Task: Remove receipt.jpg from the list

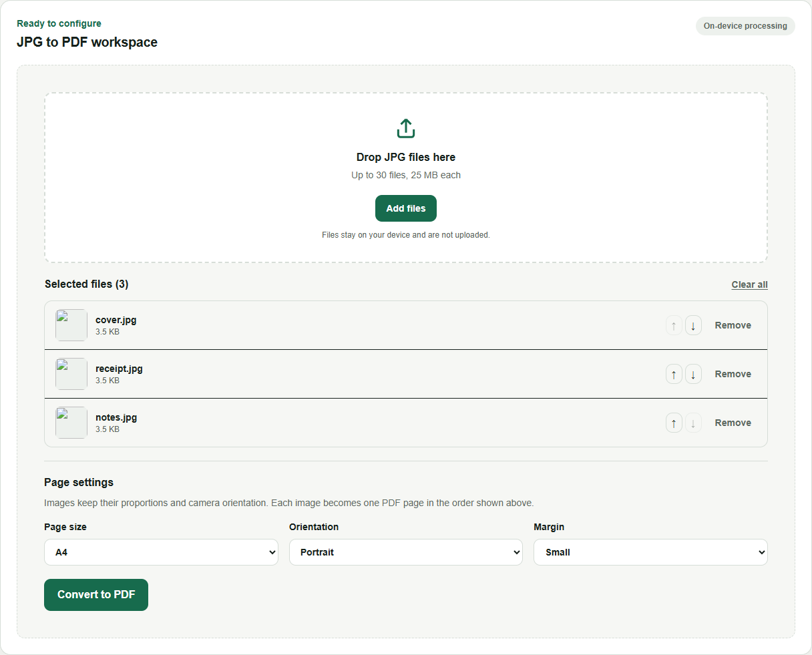Action: [x=733, y=374]
